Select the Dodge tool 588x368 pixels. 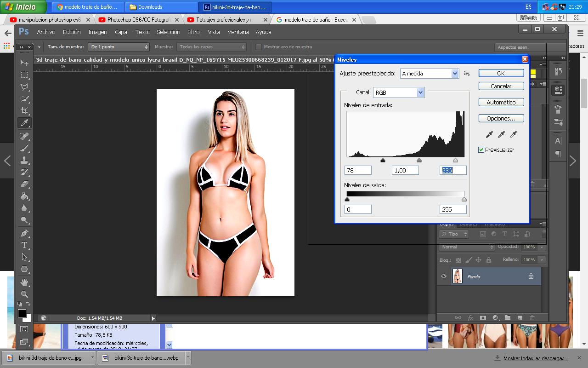tap(24, 220)
